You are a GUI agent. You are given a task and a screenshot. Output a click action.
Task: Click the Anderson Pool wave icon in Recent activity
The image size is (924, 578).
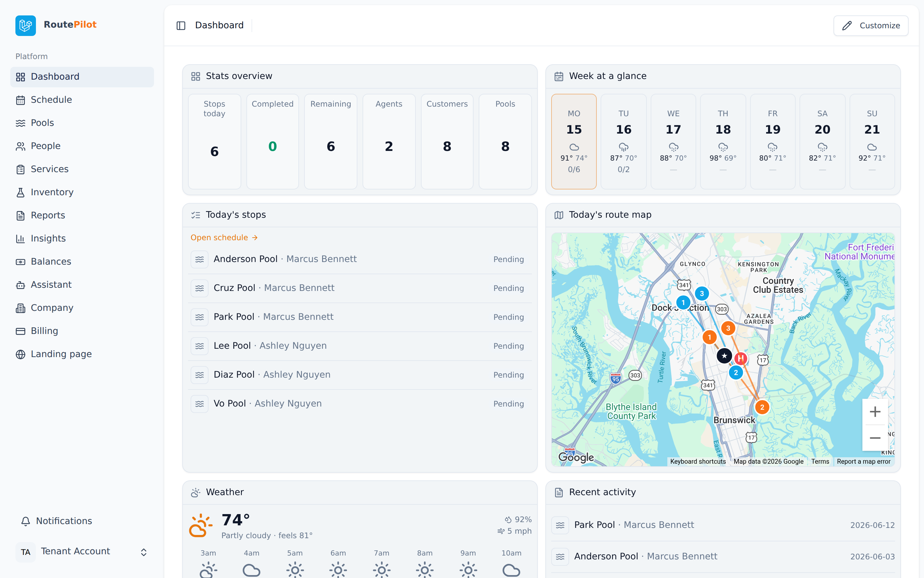click(x=560, y=556)
